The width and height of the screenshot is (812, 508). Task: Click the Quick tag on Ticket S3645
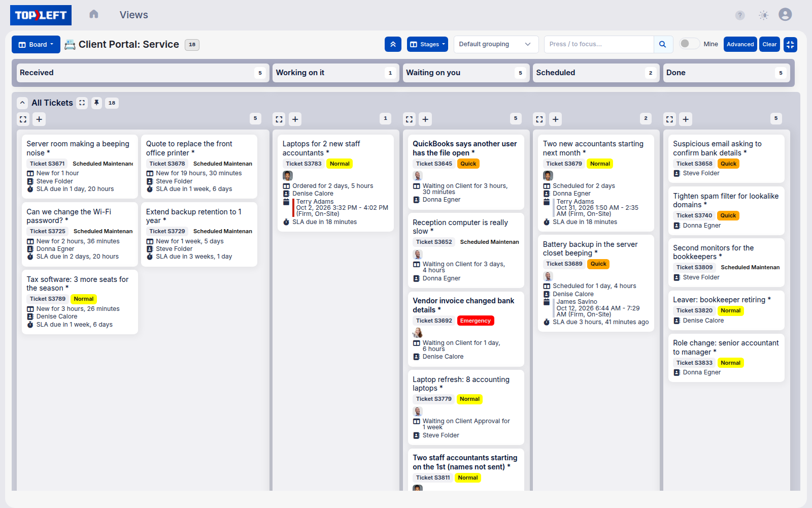coord(468,164)
